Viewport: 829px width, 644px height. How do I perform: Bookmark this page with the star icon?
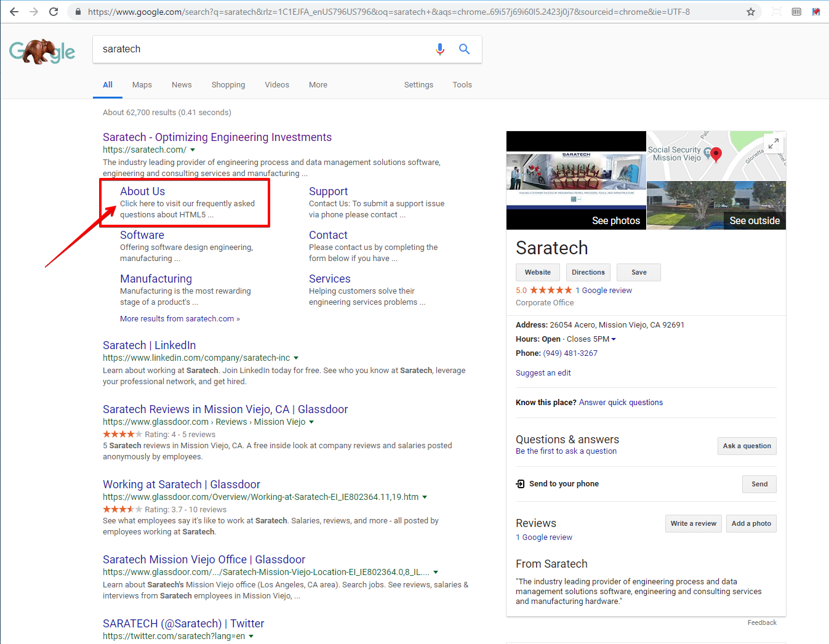[751, 12]
